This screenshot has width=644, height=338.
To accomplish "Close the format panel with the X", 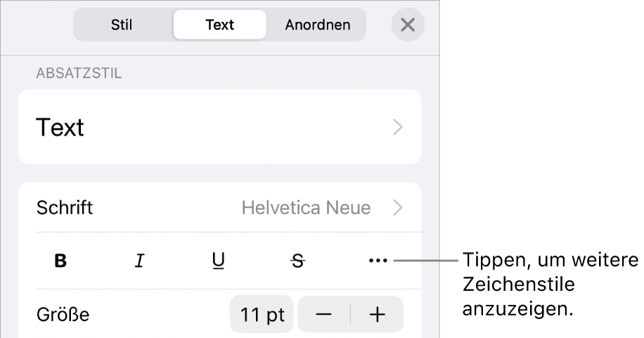I will 408,25.
